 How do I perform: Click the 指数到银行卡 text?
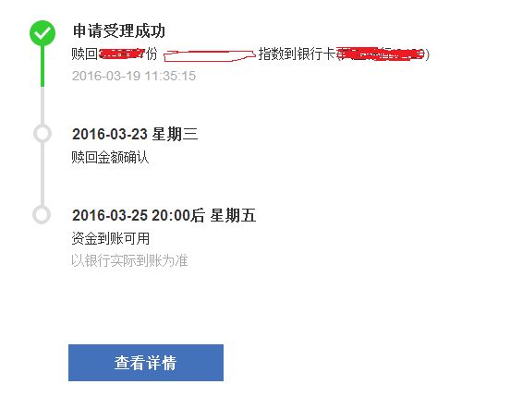pyautogui.click(x=297, y=54)
